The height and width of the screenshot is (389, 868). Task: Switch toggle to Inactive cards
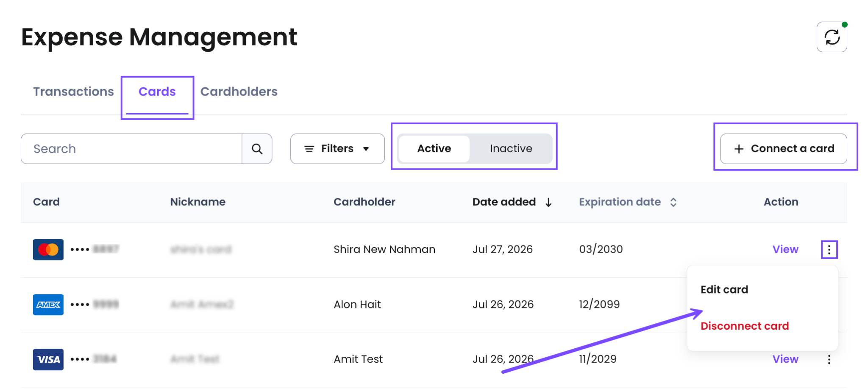(511, 148)
